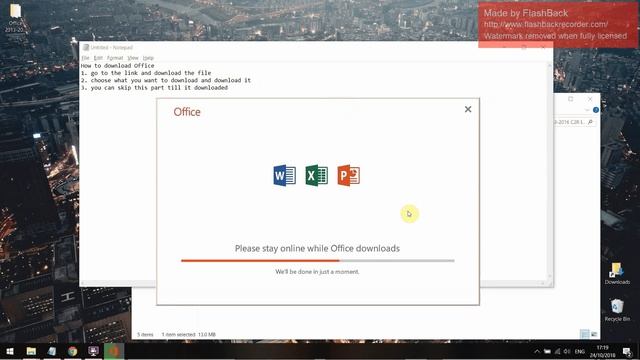Viewport: 640px width, 360px height.
Task: Open the Edit menu in Notepad
Action: point(98,58)
